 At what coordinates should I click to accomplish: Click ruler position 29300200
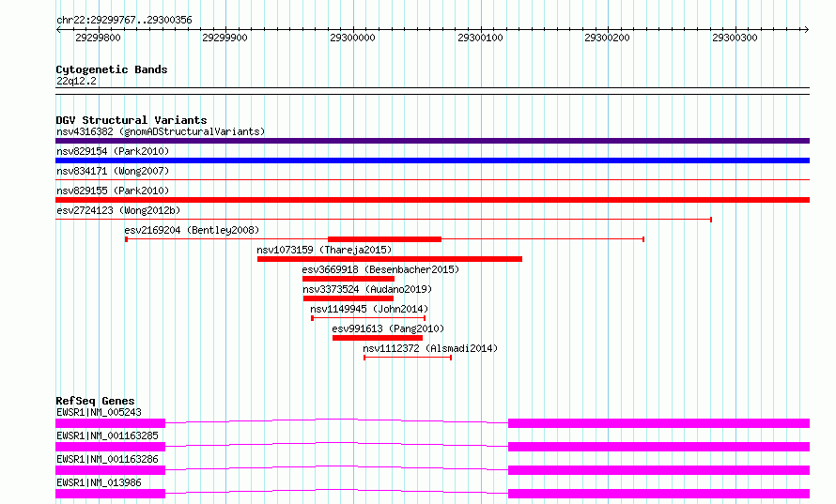pos(607,38)
